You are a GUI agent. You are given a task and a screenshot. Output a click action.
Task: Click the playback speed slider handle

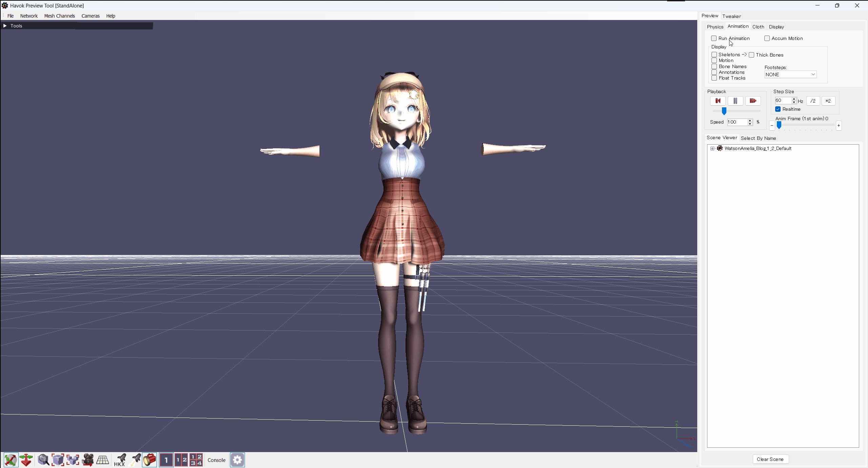(724, 111)
